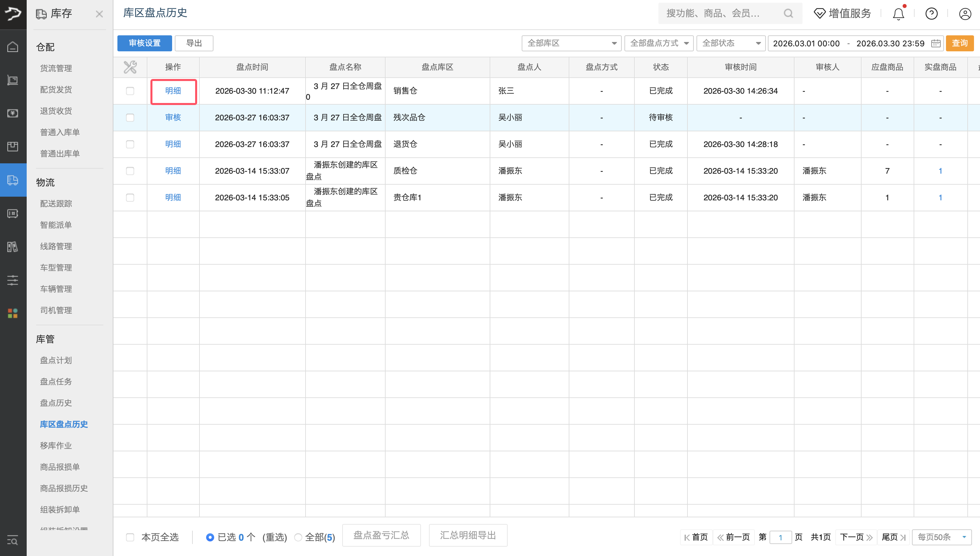The width and height of the screenshot is (980, 556).
Task: Open 盘点计划 in the sidebar menu
Action: coord(56,360)
